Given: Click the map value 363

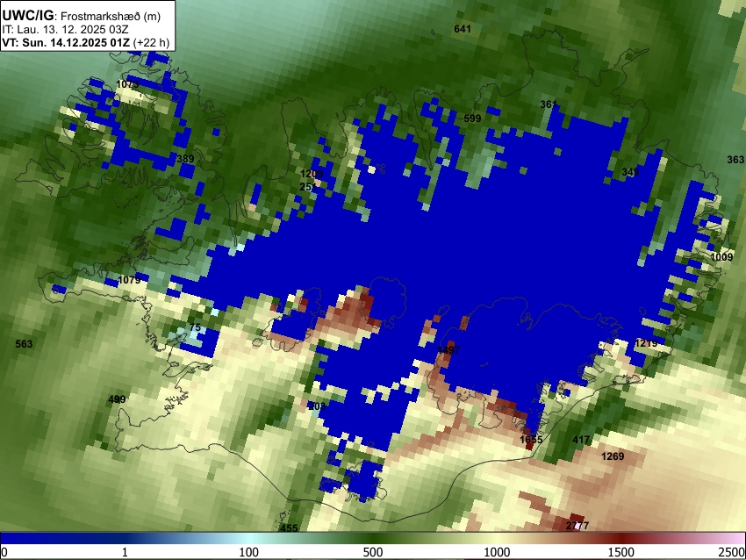Looking at the screenshot, I should tap(735, 160).
